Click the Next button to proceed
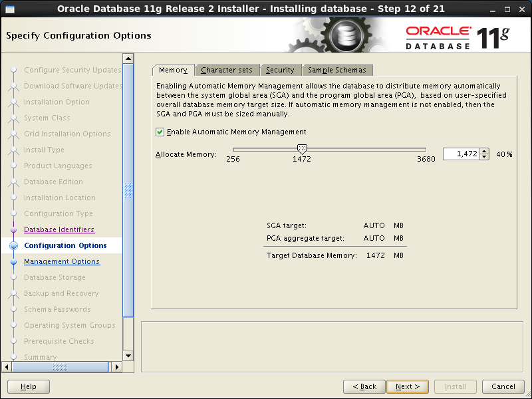 407,386
